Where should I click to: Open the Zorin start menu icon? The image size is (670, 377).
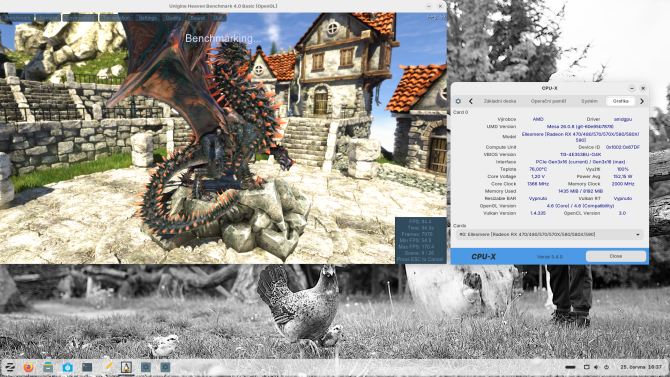click(x=9, y=367)
